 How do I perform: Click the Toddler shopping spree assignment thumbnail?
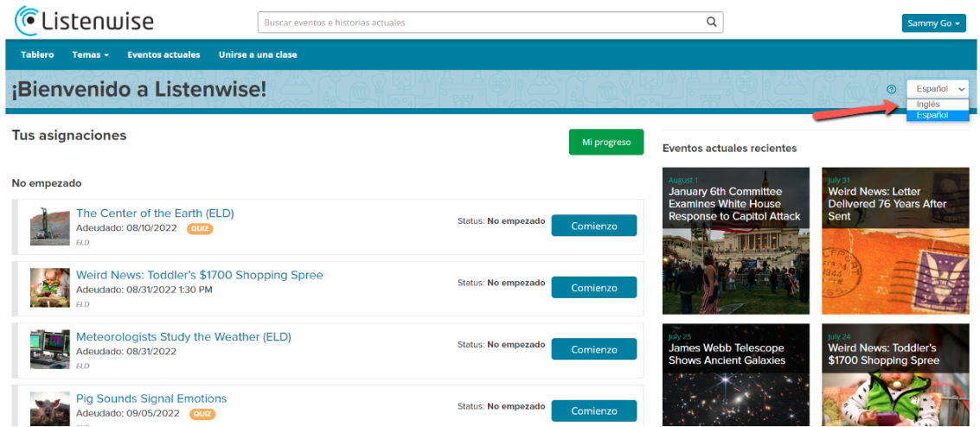(50, 288)
